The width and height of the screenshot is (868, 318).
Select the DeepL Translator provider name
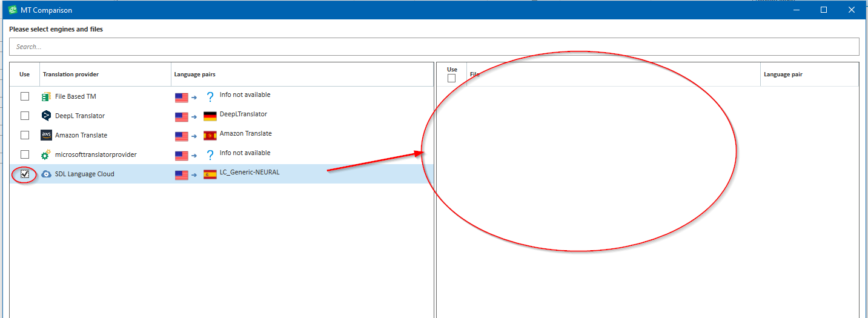click(x=80, y=116)
